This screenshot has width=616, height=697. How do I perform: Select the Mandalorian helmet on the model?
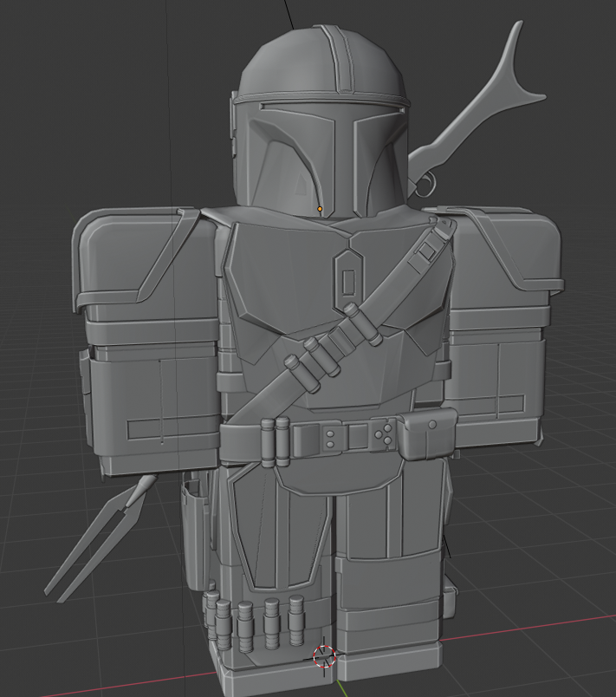point(320,122)
